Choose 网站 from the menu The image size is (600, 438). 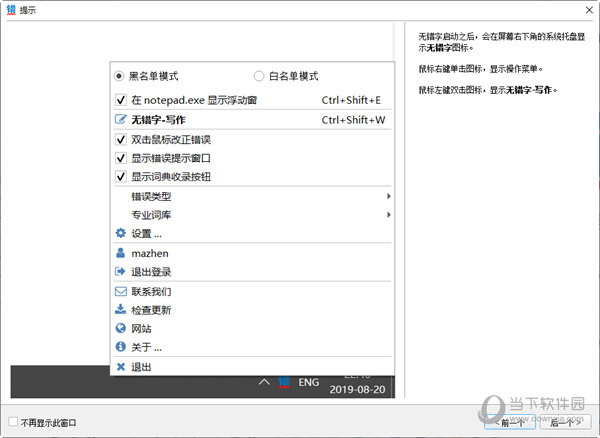click(252, 328)
